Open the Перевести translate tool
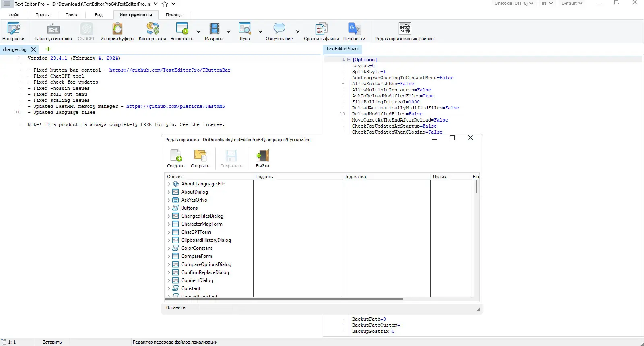Viewport: 644px width, 346px height. (354, 32)
